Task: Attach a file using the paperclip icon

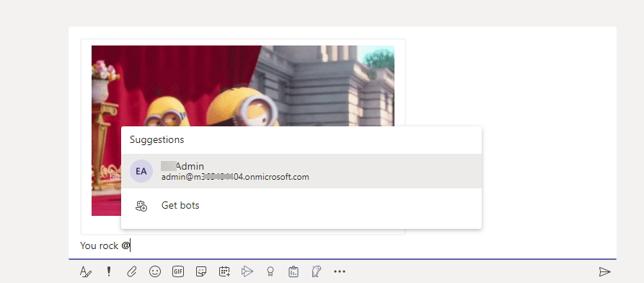Action: coord(131,271)
